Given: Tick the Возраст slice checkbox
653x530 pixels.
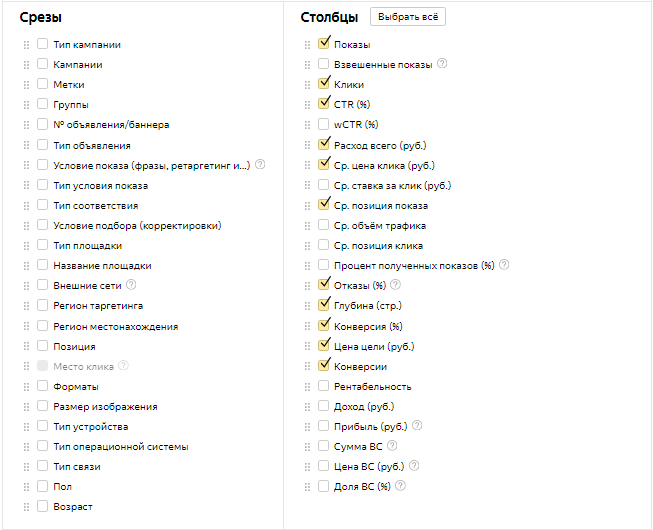Looking at the screenshot, I should (42, 506).
